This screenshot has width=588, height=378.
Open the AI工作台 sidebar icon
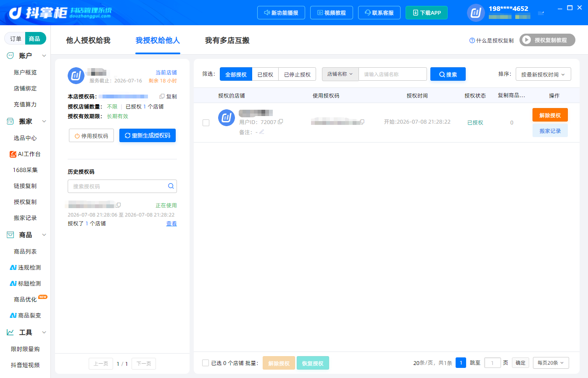13,154
